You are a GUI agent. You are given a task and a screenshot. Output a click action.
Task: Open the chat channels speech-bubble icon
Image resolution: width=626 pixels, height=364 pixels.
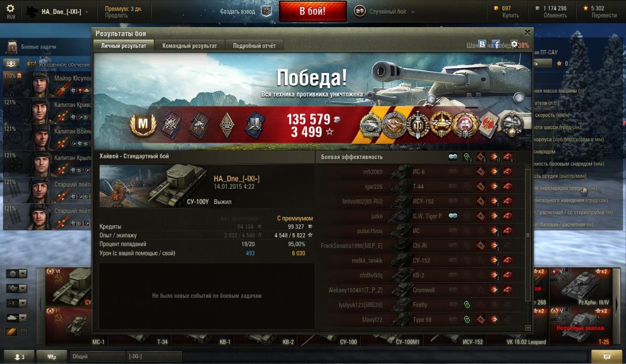[52, 357]
